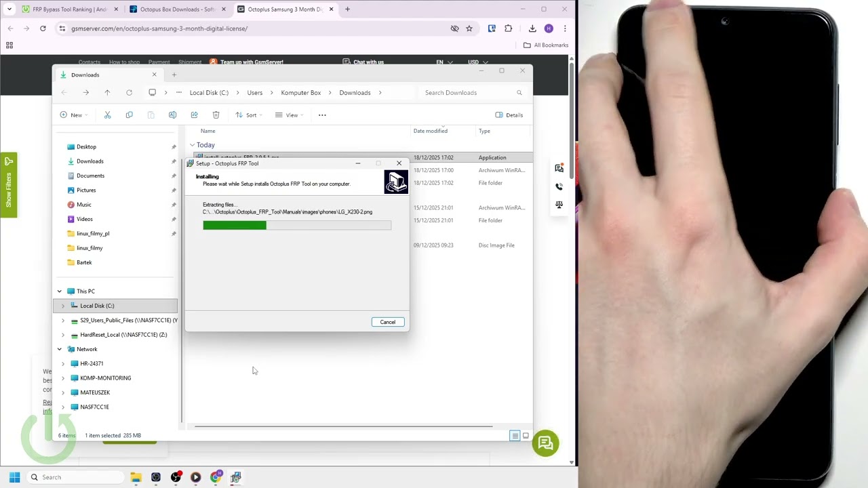868x488 pixels.
Task: Select NASF7CC1E network computer
Action: click(94, 407)
